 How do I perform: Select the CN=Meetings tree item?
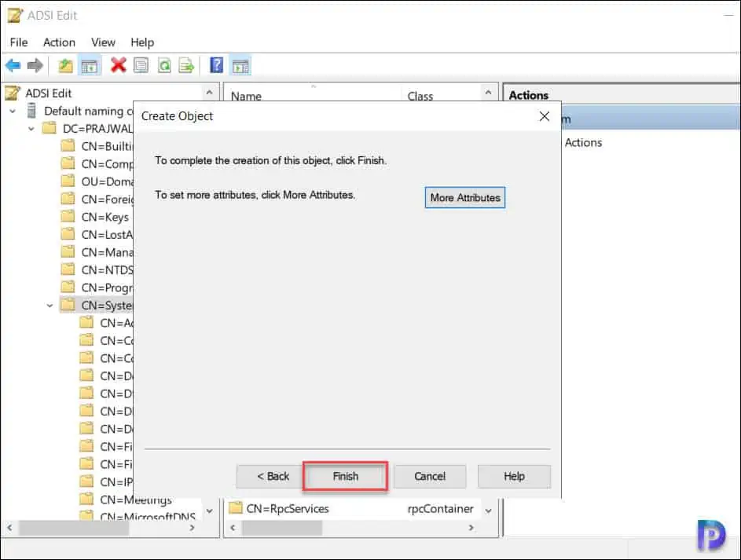coord(136,500)
